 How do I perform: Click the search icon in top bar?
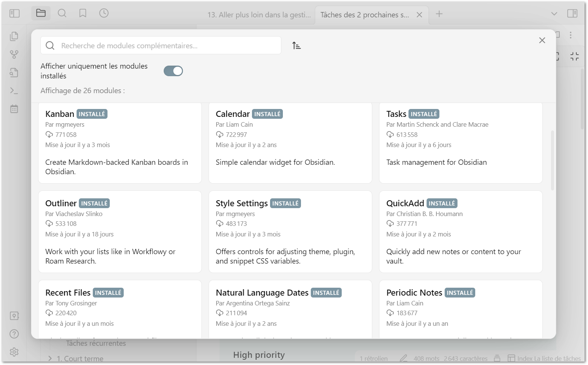[62, 14]
